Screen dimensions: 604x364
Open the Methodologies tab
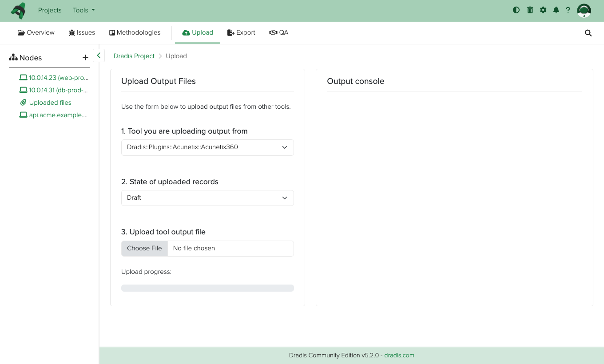click(x=135, y=32)
